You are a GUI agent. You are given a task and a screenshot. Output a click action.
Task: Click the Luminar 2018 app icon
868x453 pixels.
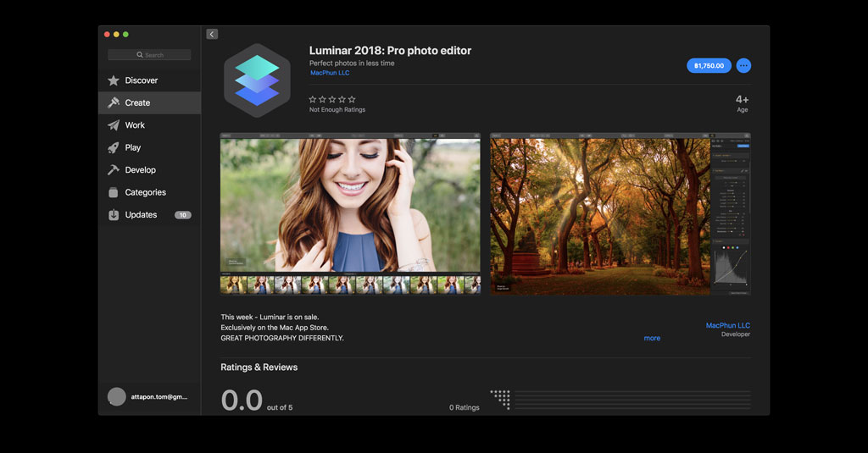(257, 80)
